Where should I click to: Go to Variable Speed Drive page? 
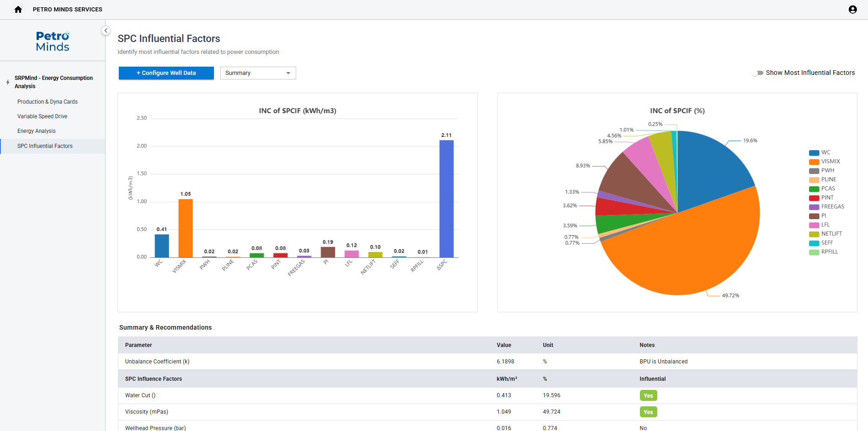tap(43, 116)
